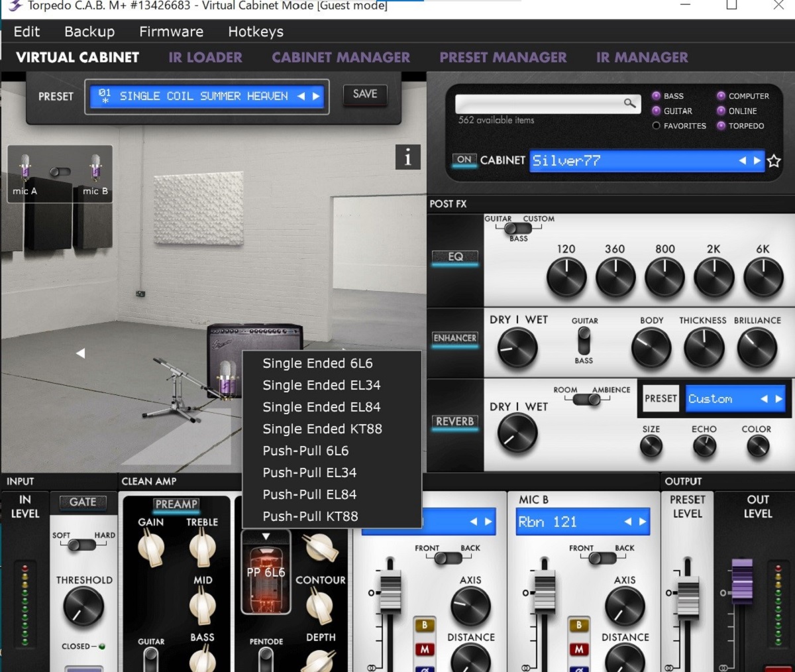This screenshot has height=672, width=795.
Task: Click the MIC B AXIS knob
Action: point(625,607)
